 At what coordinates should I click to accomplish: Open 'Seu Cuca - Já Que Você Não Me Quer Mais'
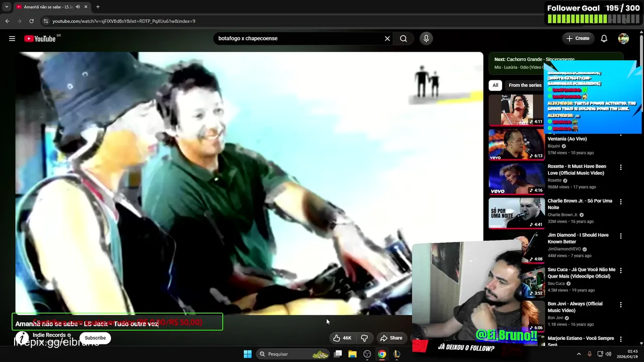(x=582, y=273)
